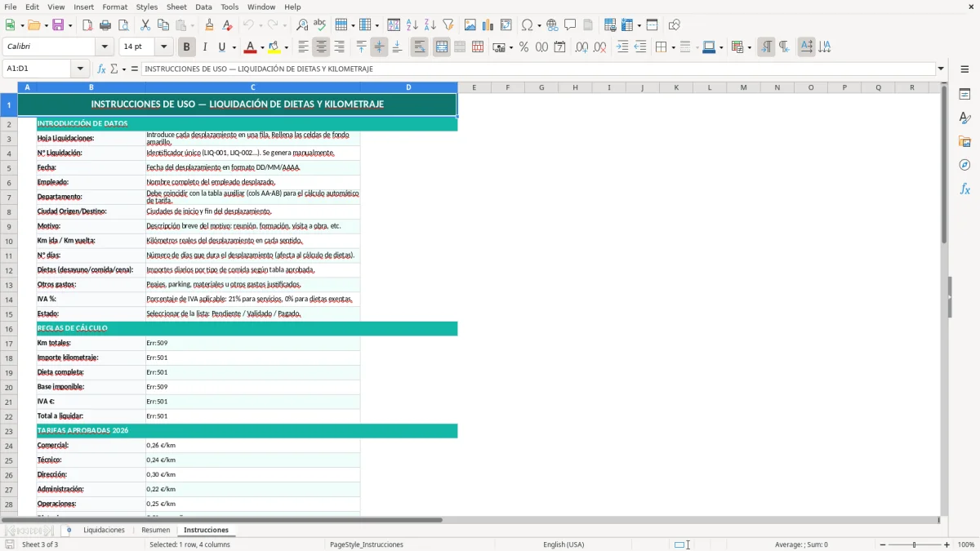Run the Spelling check icon
The height and width of the screenshot is (551, 980).
point(319,25)
